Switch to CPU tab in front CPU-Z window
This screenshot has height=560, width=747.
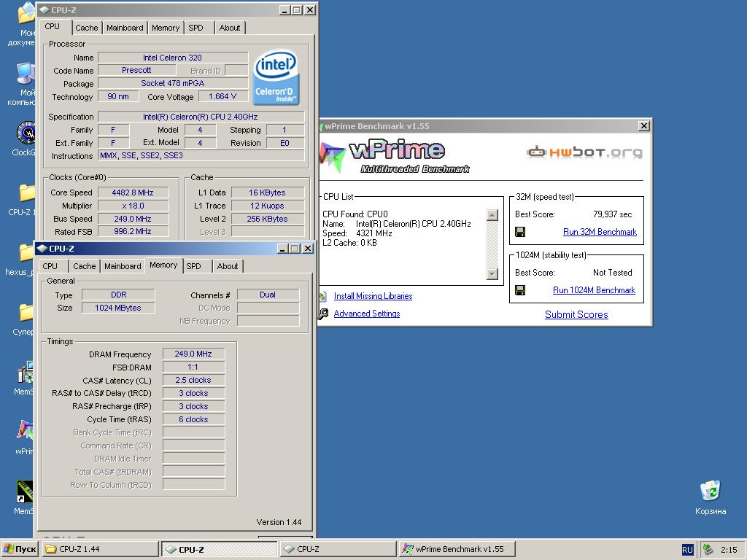coord(50,266)
